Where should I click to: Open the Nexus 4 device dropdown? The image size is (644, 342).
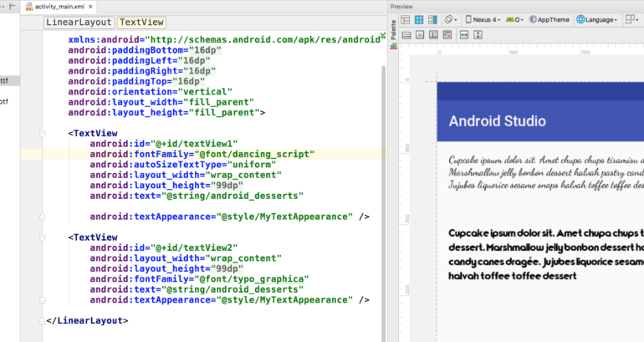point(483,19)
